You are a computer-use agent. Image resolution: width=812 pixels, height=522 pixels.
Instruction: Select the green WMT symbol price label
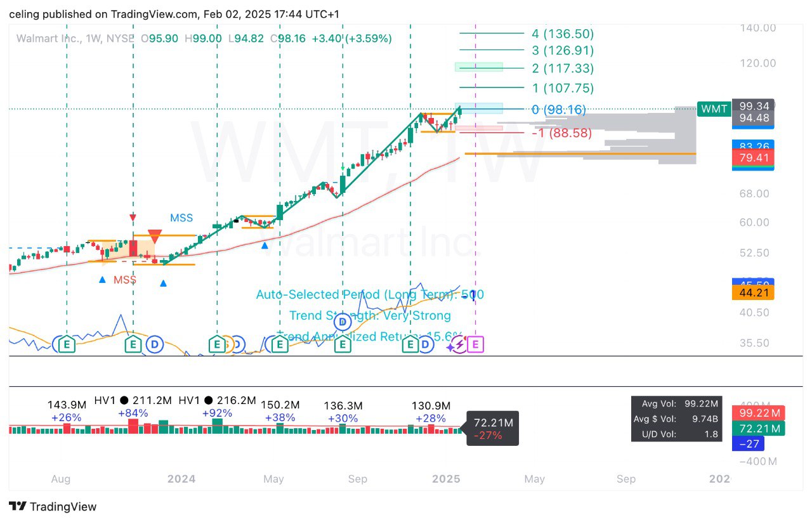coord(713,109)
